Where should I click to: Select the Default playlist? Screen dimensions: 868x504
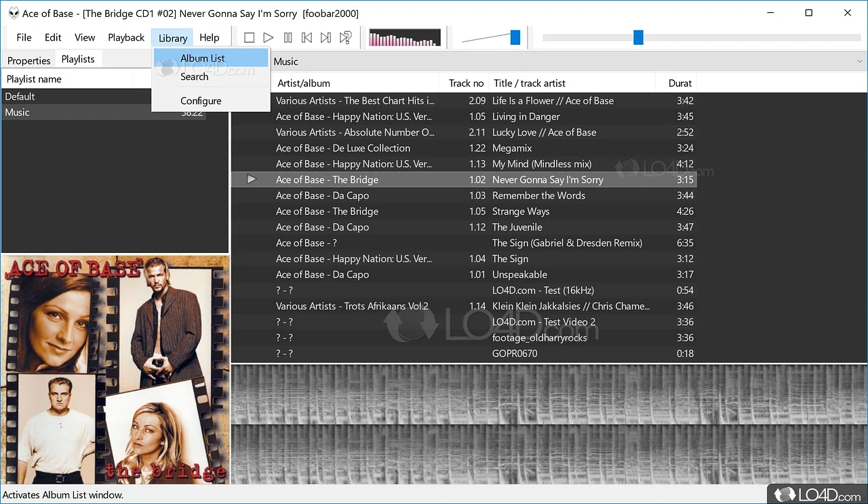(20, 96)
